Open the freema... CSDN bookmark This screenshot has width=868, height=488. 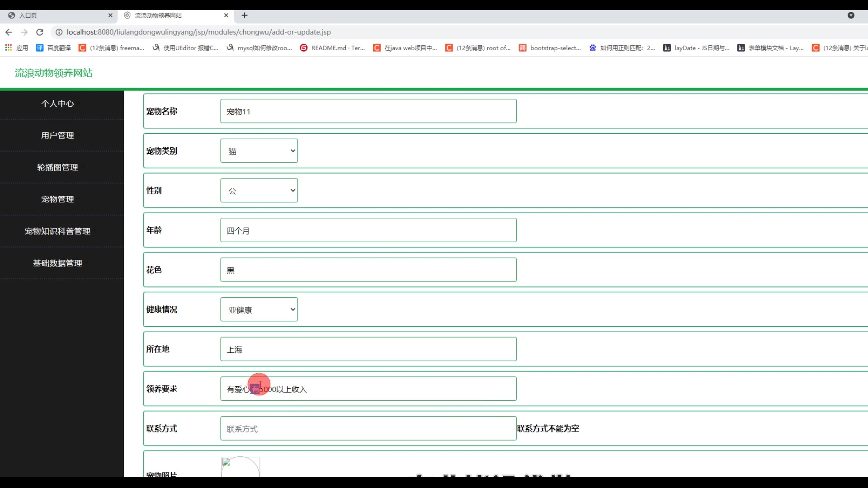point(112,48)
